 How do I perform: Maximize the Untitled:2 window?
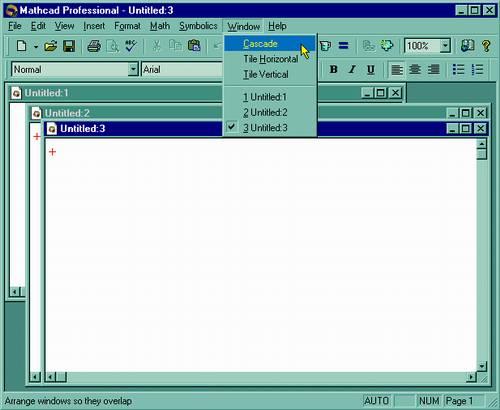click(465, 113)
